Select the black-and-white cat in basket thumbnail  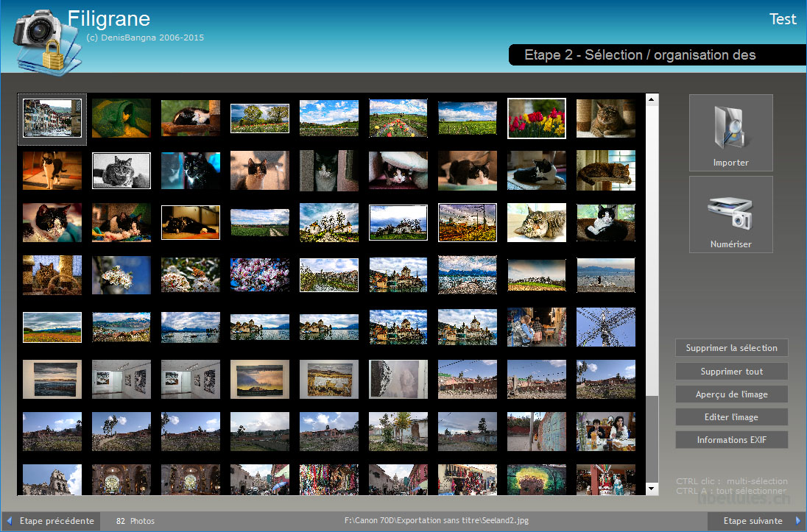tap(606, 223)
